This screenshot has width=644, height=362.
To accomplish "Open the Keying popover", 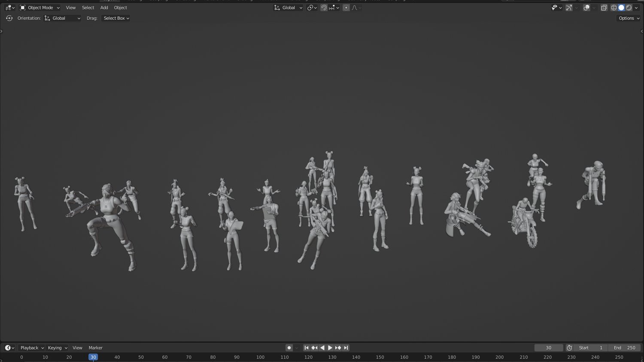I will [x=57, y=348].
